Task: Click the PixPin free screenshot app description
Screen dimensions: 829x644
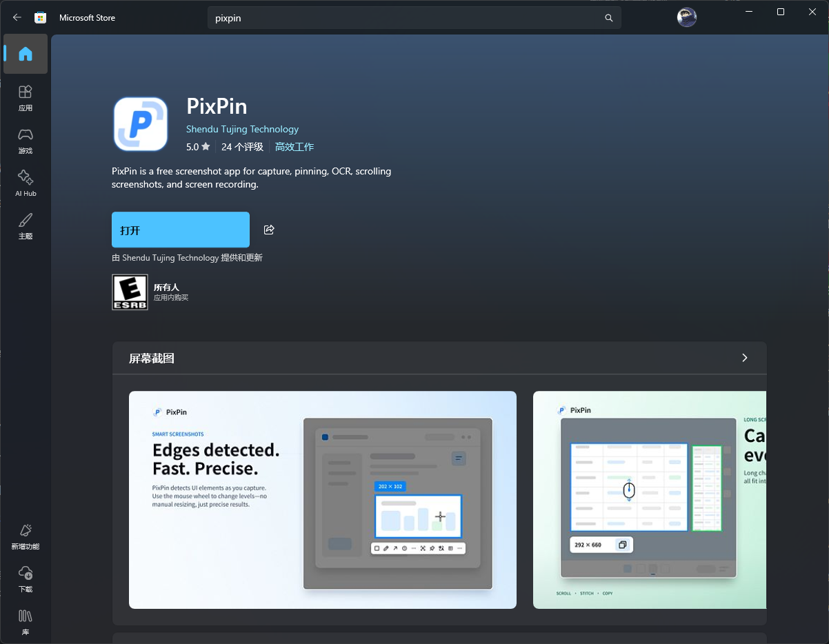Action: [x=252, y=178]
